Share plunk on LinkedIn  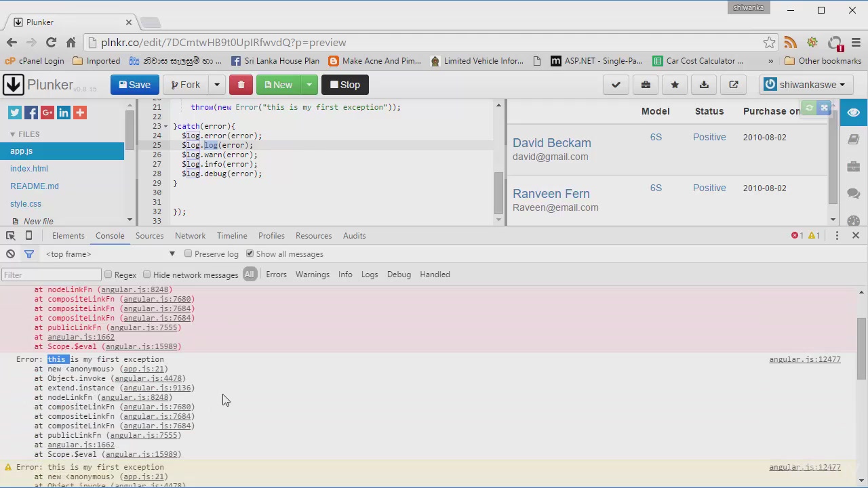pos(64,113)
